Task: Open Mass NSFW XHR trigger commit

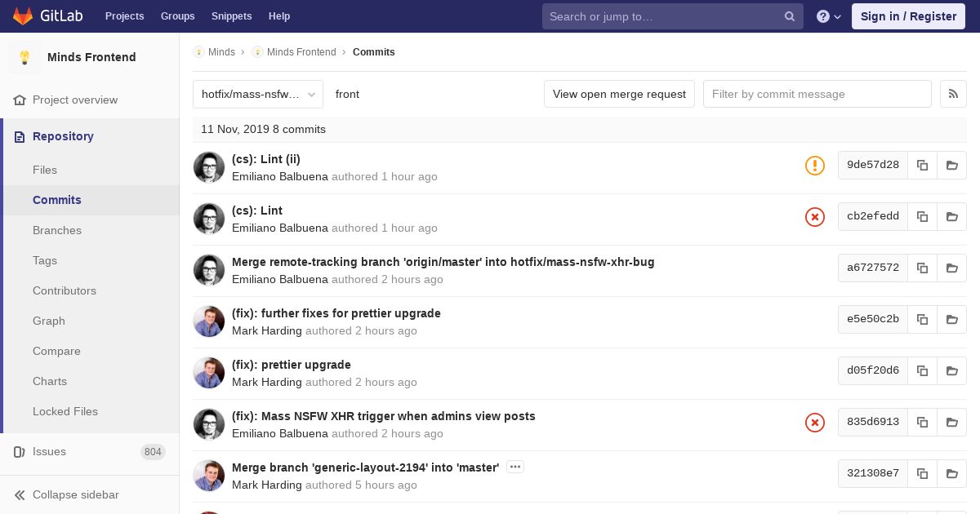Action: (384, 416)
